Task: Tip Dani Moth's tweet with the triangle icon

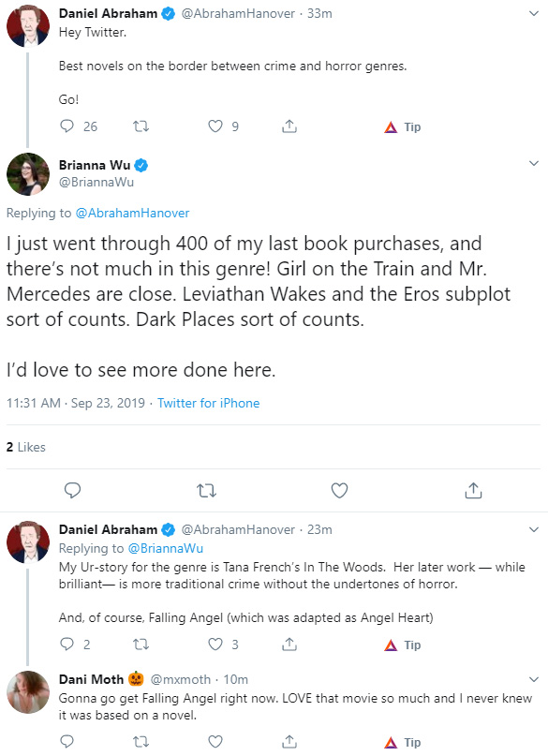Action: click(x=403, y=742)
